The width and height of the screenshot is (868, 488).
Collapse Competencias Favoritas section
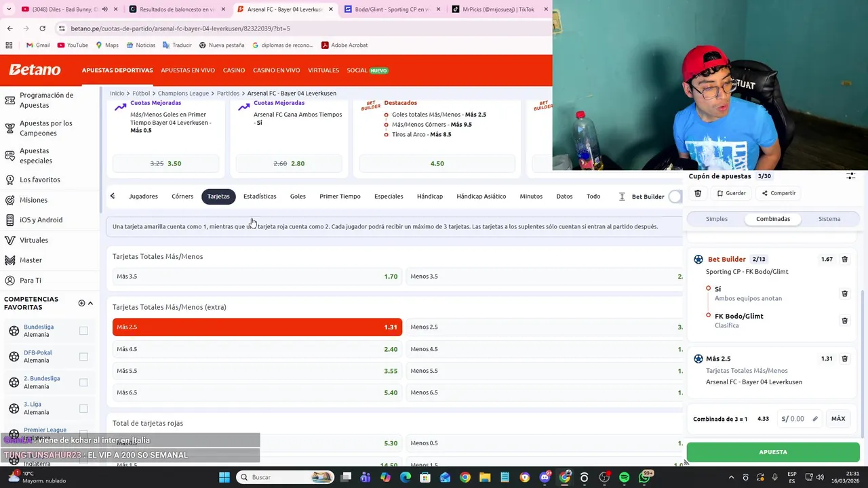[x=90, y=303]
